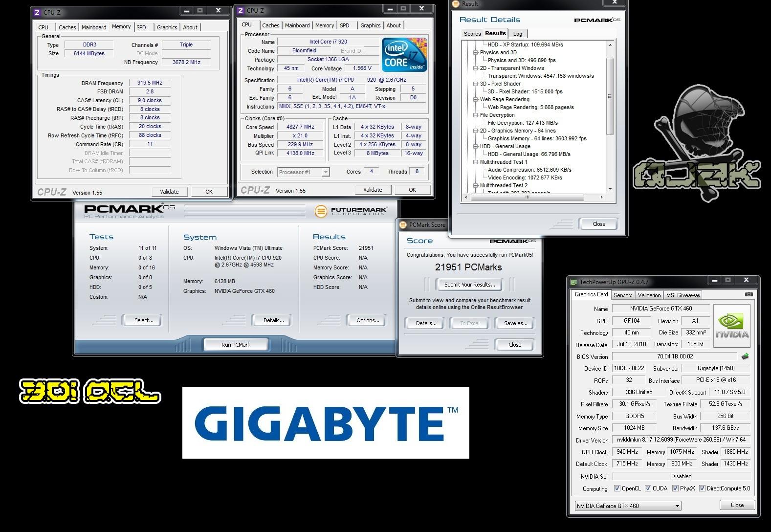This screenshot has width=771, height=532.
Task: Click the BIOS save chip icon in GPU-Z
Action: pos(745,356)
